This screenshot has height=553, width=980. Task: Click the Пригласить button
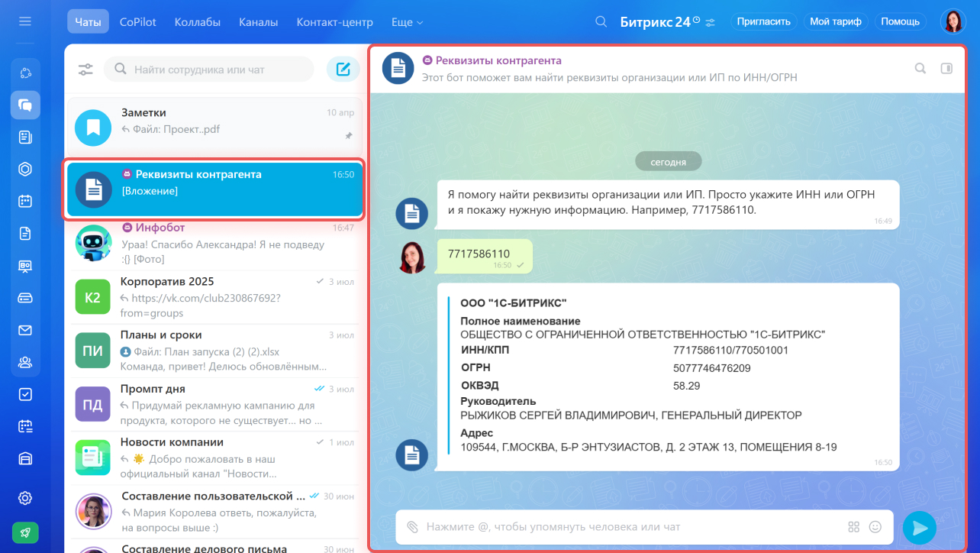pyautogui.click(x=763, y=21)
